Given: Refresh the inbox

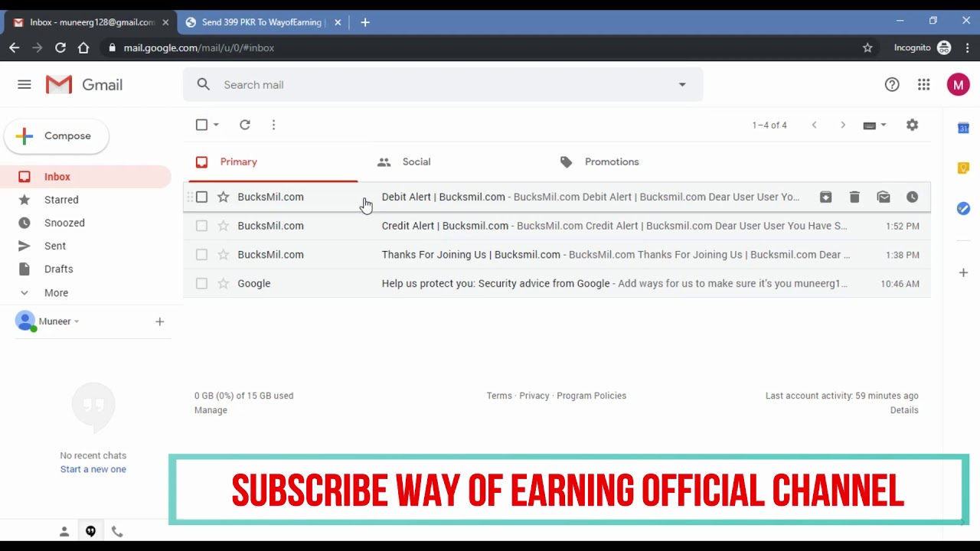Looking at the screenshot, I should pyautogui.click(x=245, y=125).
